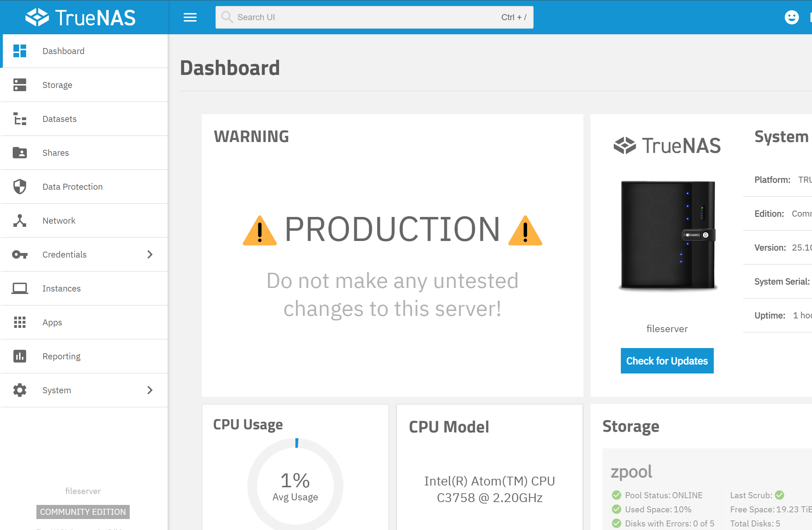This screenshot has height=530, width=812.
Task: Focus the Search UI input field
Action: point(375,17)
